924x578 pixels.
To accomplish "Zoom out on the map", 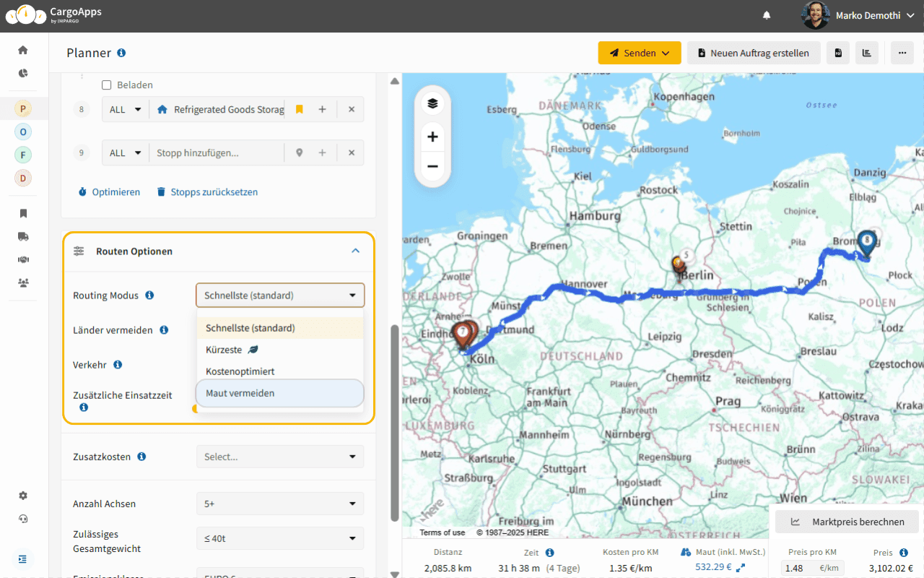I will pos(432,167).
